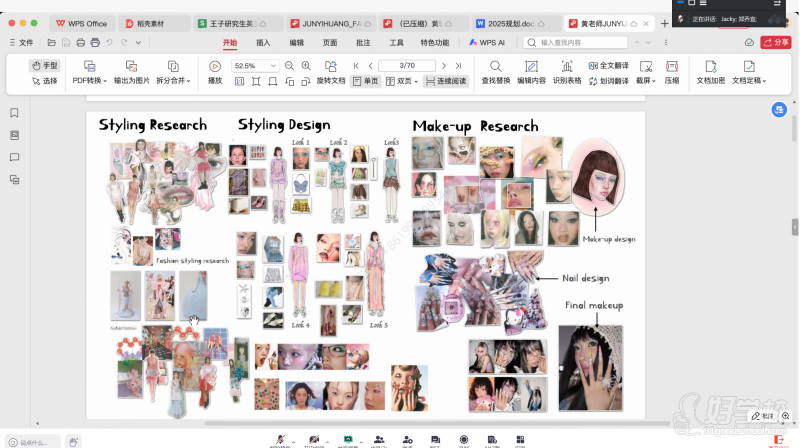The width and height of the screenshot is (800, 448).
Task: Toggle continuous reading (连续阅读) mode
Action: tap(445, 81)
